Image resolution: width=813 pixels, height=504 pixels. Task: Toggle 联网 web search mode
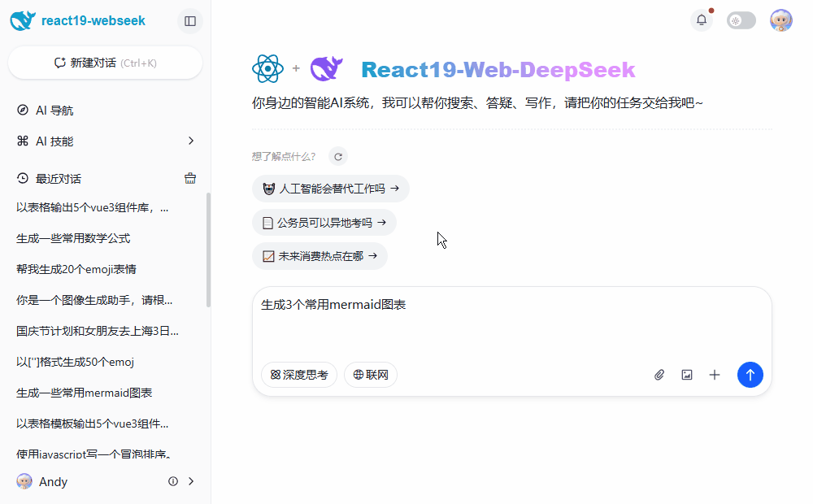tap(371, 375)
